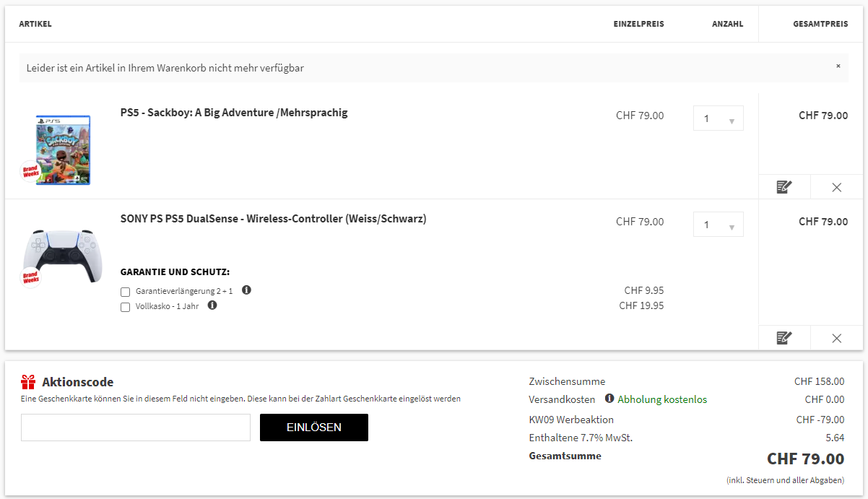Dismiss the unavailable article notice

pyautogui.click(x=838, y=66)
